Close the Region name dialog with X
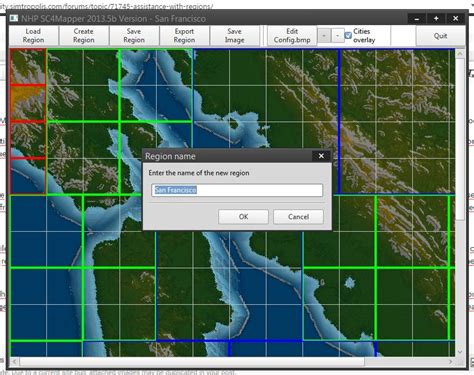474x375 pixels. click(321, 156)
